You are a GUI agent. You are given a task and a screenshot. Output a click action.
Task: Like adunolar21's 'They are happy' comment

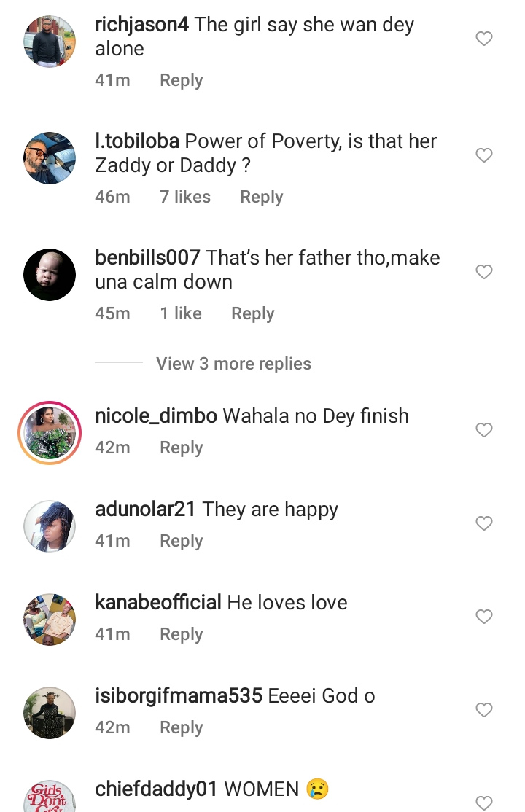[484, 523]
